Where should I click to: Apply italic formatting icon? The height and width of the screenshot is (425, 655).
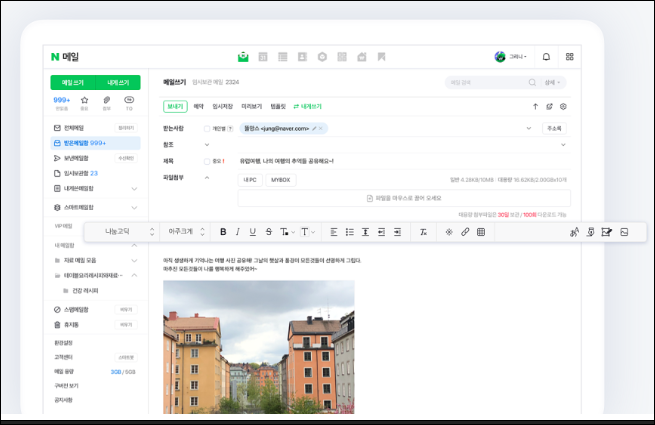(x=238, y=232)
